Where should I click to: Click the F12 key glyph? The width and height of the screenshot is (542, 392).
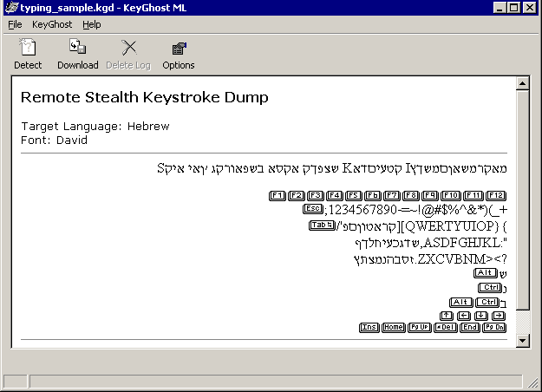tap(496, 196)
